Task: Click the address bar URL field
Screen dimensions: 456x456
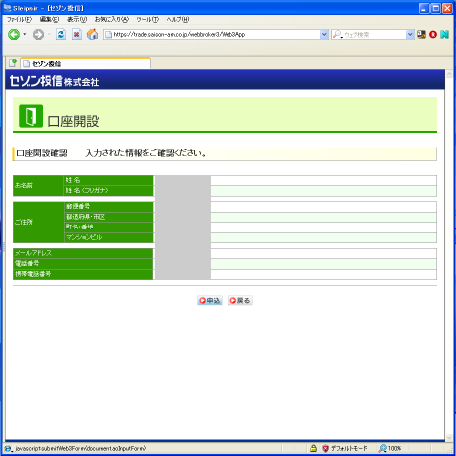Action: coord(212,35)
